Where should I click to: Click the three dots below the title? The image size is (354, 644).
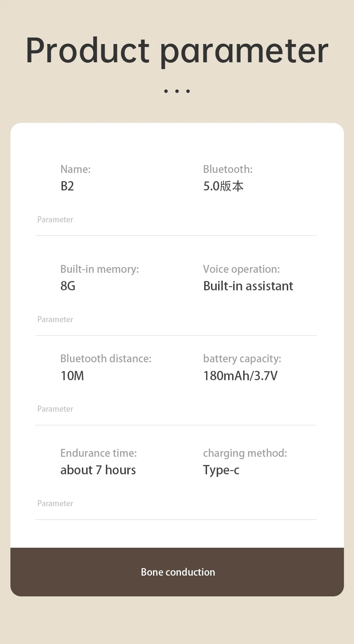coord(177,91)
